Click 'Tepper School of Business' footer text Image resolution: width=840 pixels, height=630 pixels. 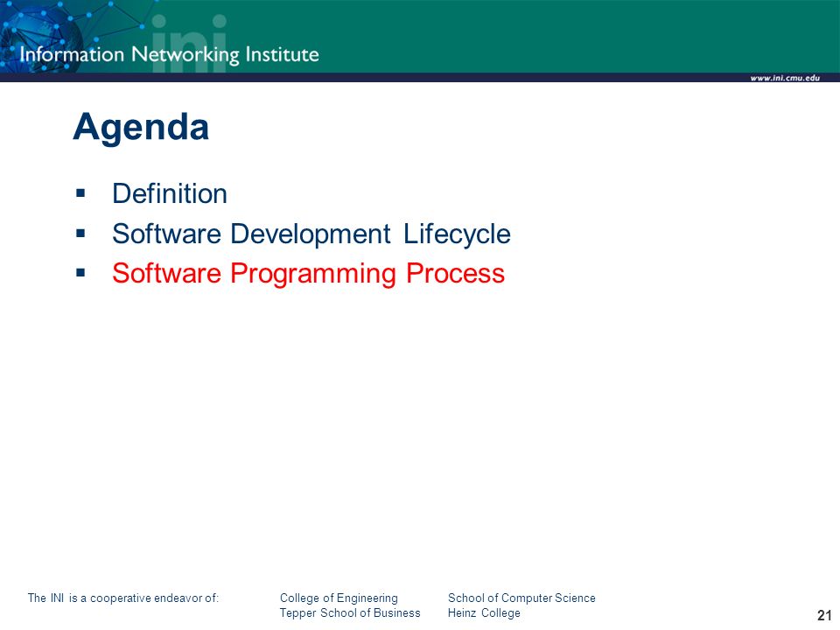click(x=350, y=612)
